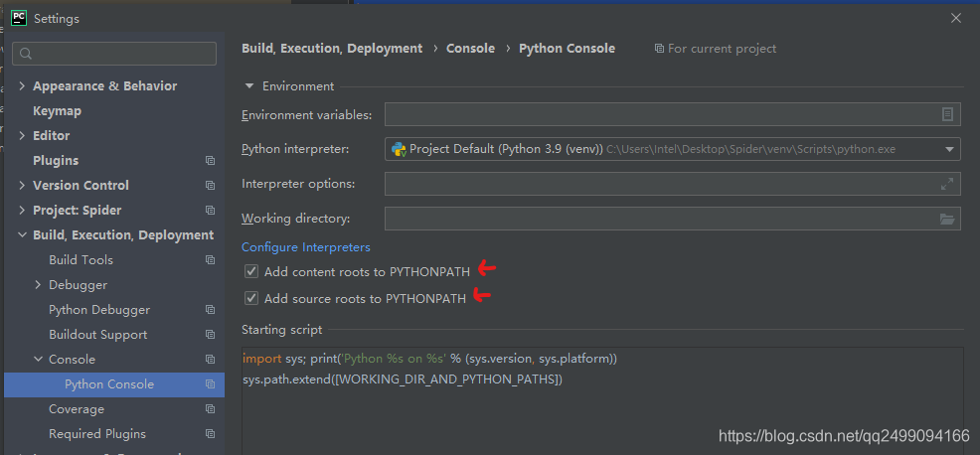Open Build Tools settings
The image size is (980, 455).
tap(81, 260)
